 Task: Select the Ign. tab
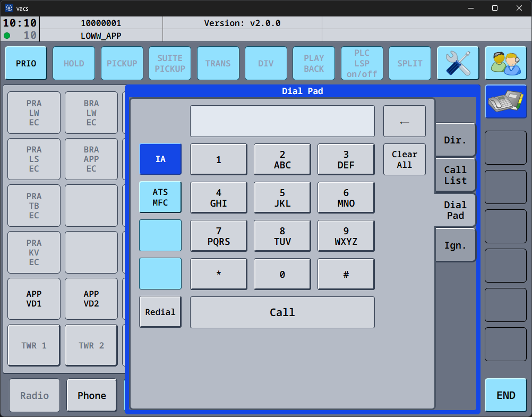coord(455,245)
